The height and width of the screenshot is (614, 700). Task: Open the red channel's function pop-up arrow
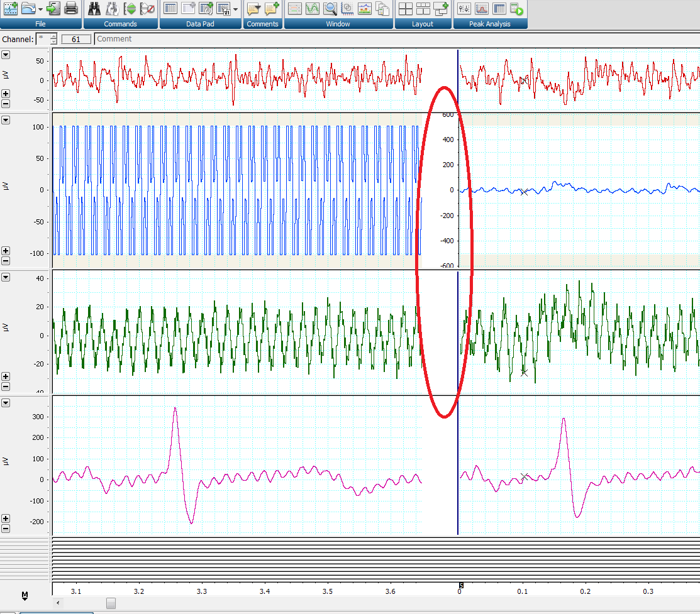point(6,55)
